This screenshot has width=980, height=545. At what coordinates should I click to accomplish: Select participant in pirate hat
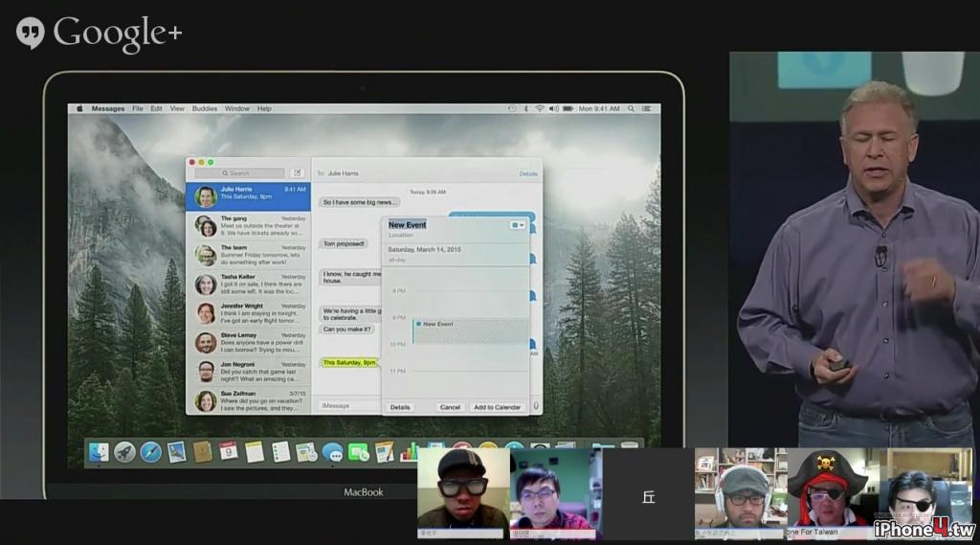click(x=834, y=493)
